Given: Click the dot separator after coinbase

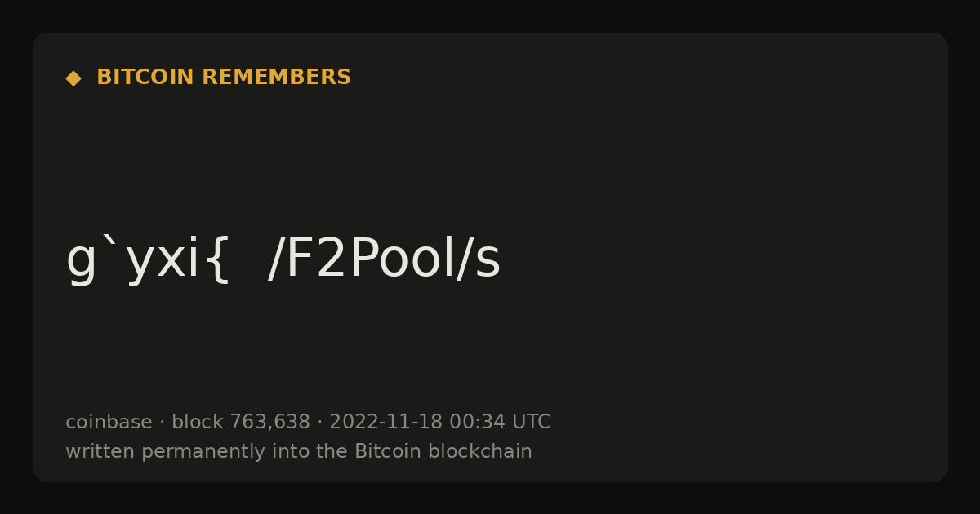Looking at the screenshot, I should (162, 423).
